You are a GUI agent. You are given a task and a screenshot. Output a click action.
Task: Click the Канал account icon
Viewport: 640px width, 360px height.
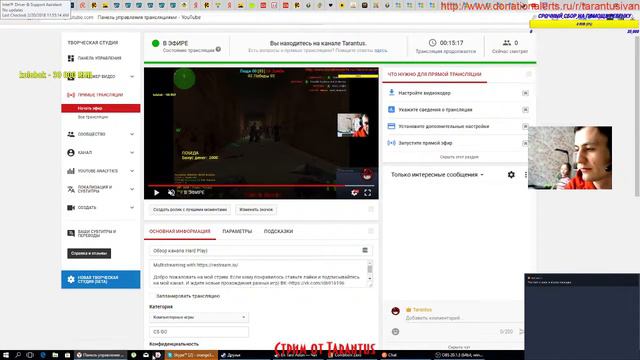click(71, 152)
